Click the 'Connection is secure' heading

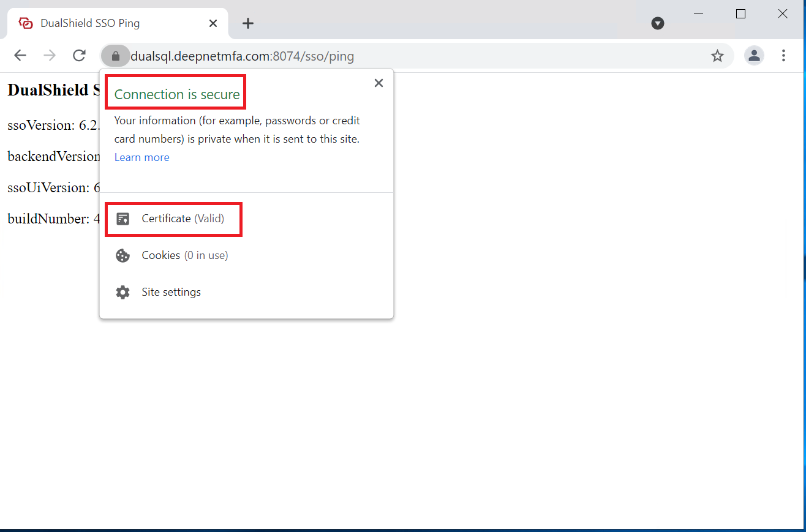click(177, 94)
